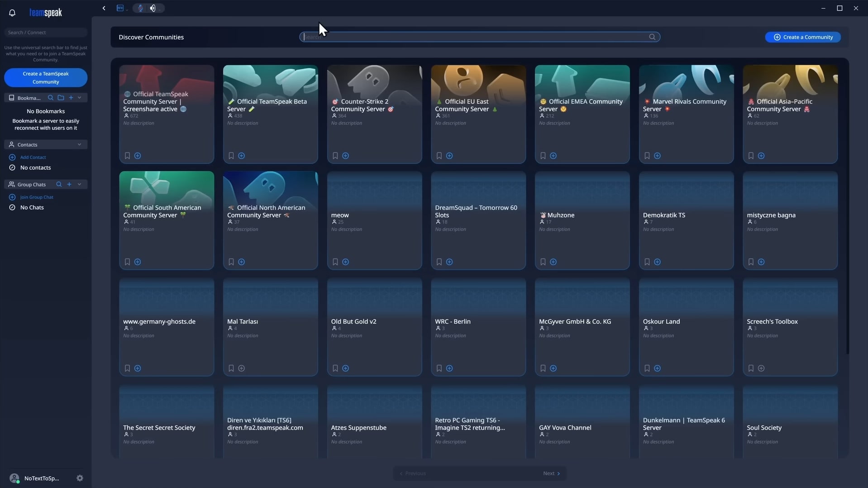Bookmark Official North American Community Server
868x488 pixels.
(x=231, y=262)
